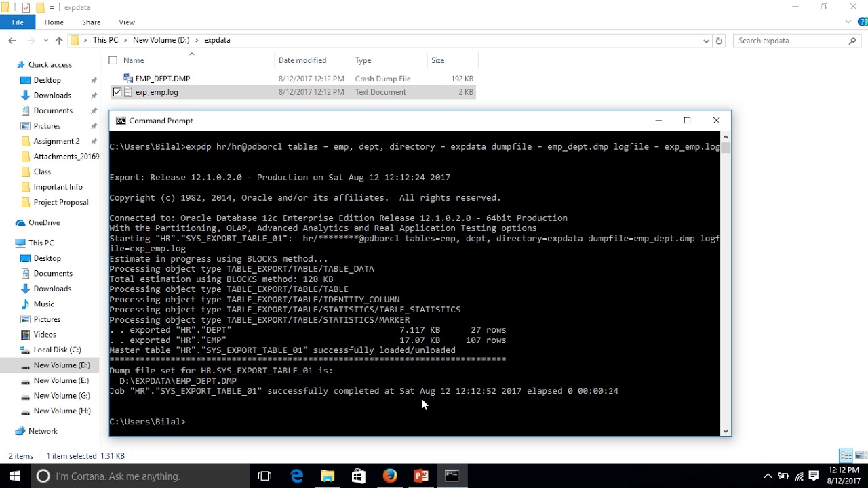Open the Windows Store taskbar icon

tap(359, 476)
